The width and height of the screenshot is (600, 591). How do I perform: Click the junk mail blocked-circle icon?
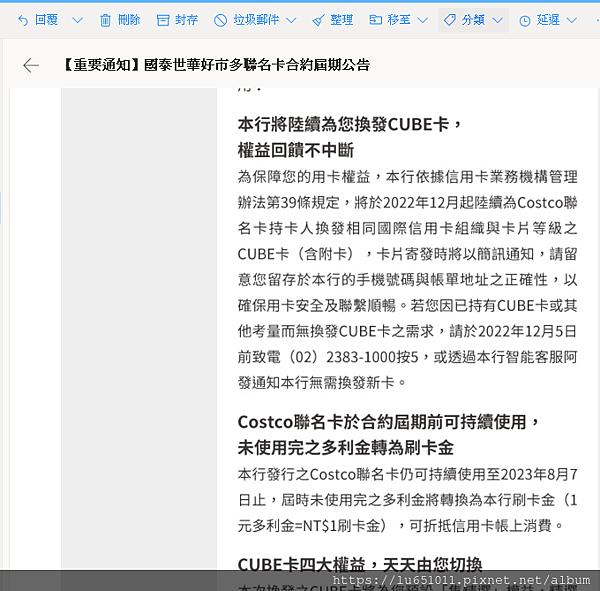click(x=220, y=20)
